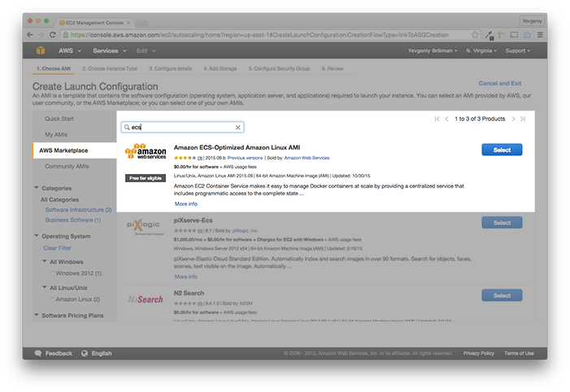This screenshot has width=570, height=392.
Task: Click the browser address bar URL
Action: [259, 35]
